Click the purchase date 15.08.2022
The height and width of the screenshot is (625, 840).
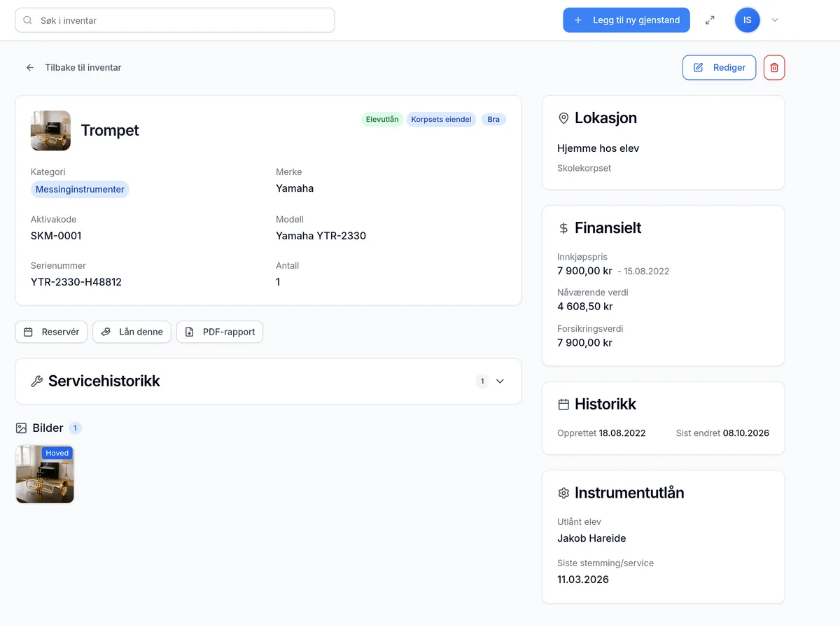[x=647, y=271]
